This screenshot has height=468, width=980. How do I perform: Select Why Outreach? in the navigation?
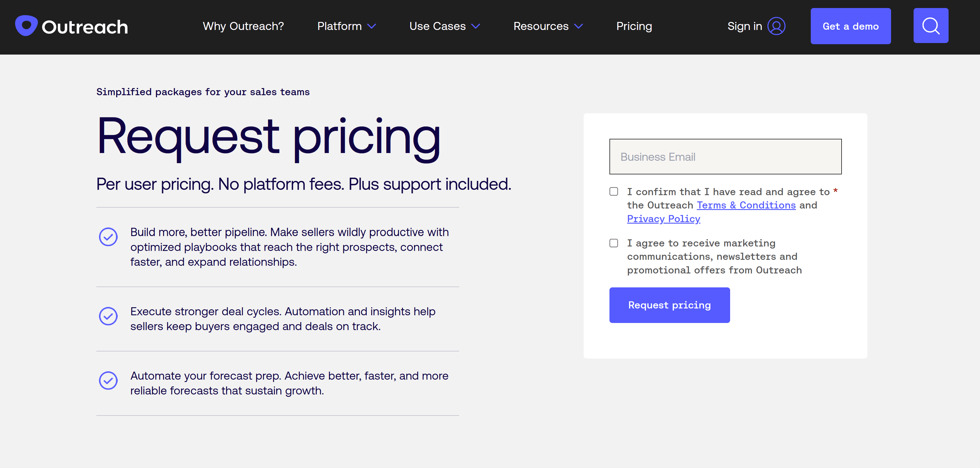(x=243, y=26)
